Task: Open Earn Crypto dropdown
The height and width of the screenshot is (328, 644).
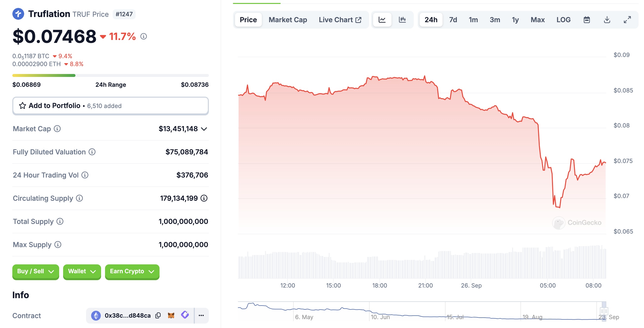Action: [x=132, y=272]
